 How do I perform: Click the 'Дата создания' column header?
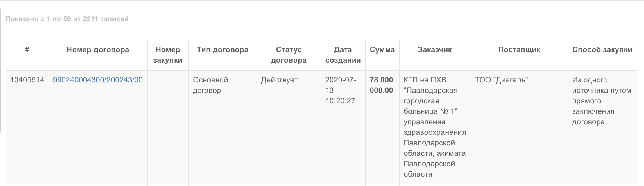343,55
